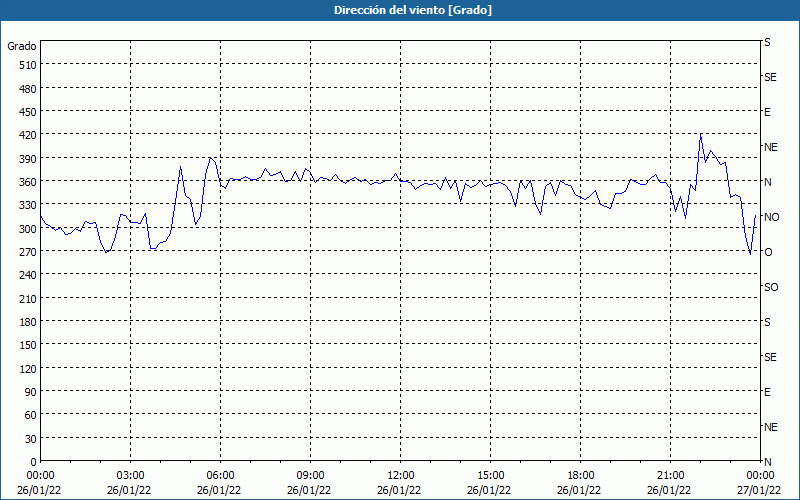Click the N compass label level with 0
800x500 pixels.
pyautogui.click(x=767, y=462)
